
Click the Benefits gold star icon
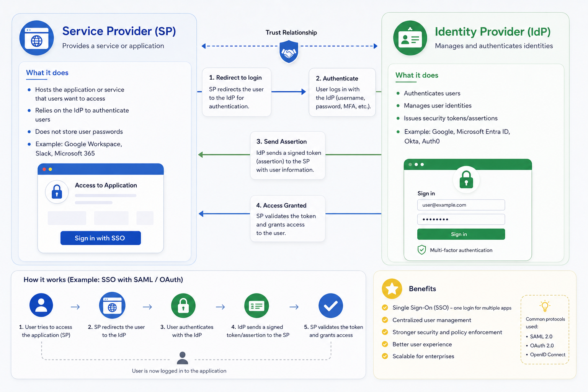pos(392,289)
